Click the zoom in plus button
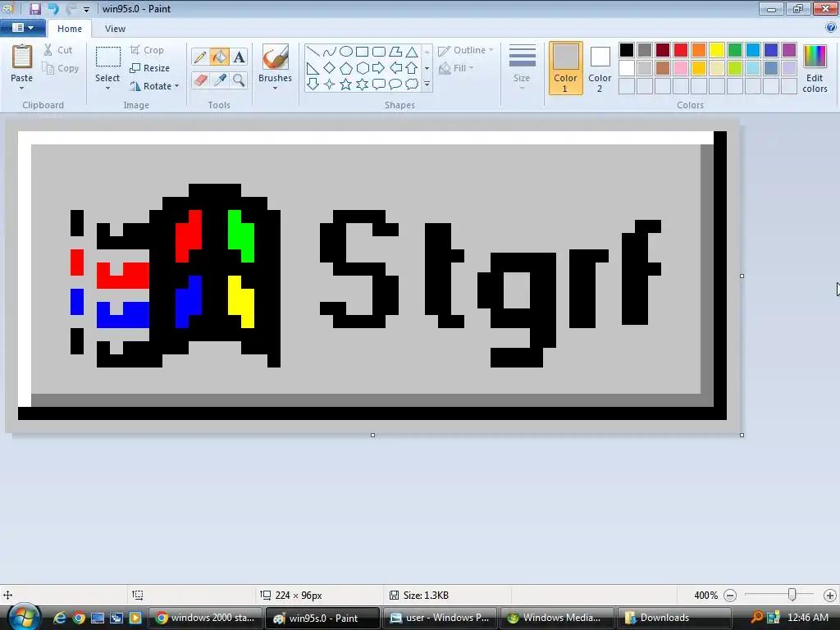840x630 pixels. point(830,596)
